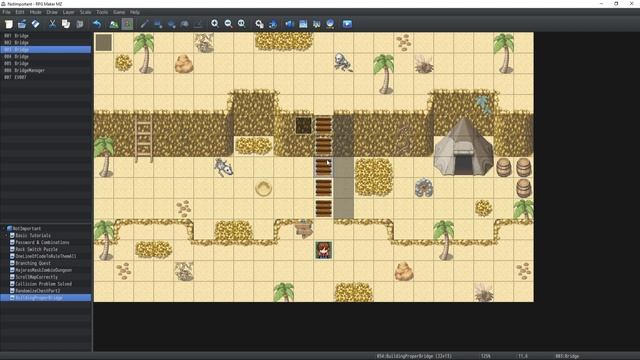
Task: Select the Shadow Pen tool
Action: tap(198, 24)
